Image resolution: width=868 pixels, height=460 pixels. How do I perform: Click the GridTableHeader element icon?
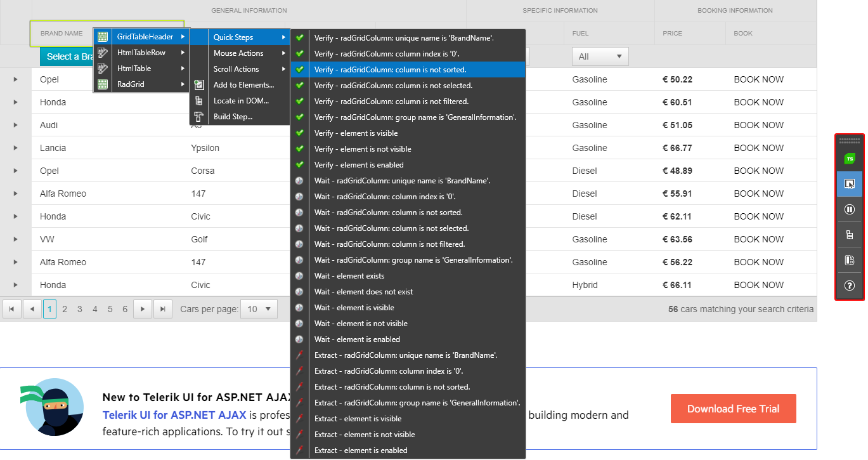(x=103, y=37)
